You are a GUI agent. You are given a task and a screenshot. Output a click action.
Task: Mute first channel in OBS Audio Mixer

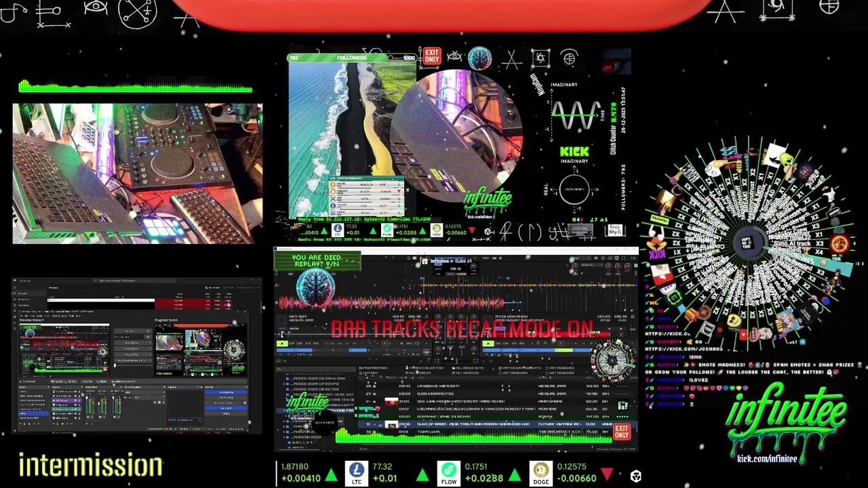pyautogui.click(x=88, y=417)
